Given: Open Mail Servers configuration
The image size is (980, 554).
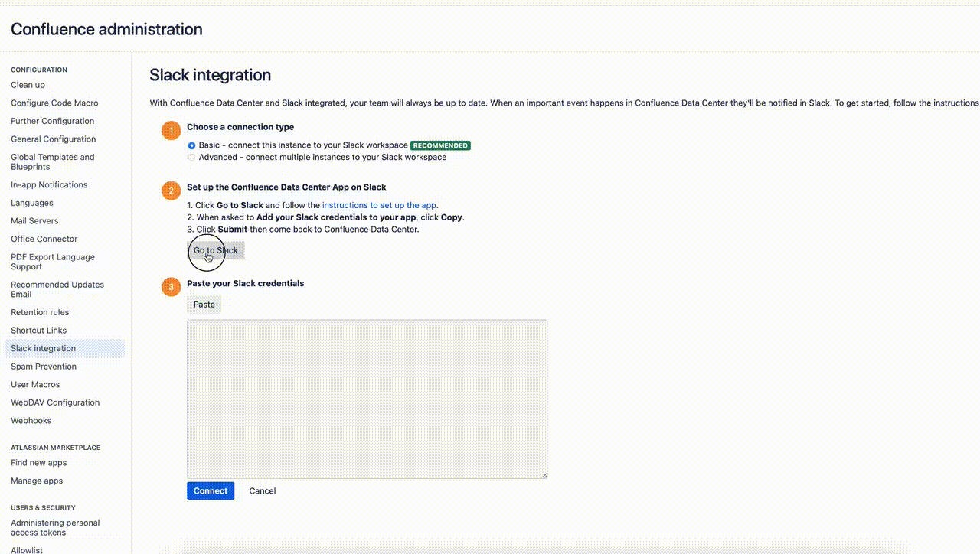Looking at the screenshot, I should (x=34, y=221).
